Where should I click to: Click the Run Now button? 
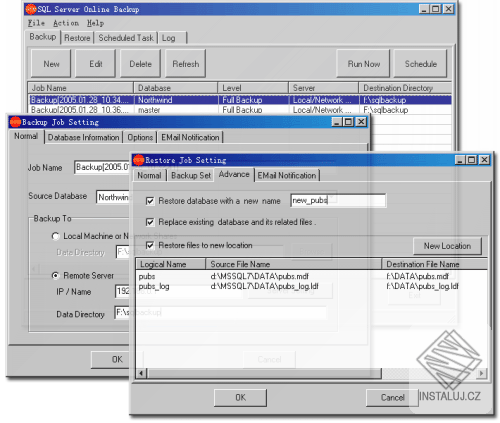click(x=363, y=64)
